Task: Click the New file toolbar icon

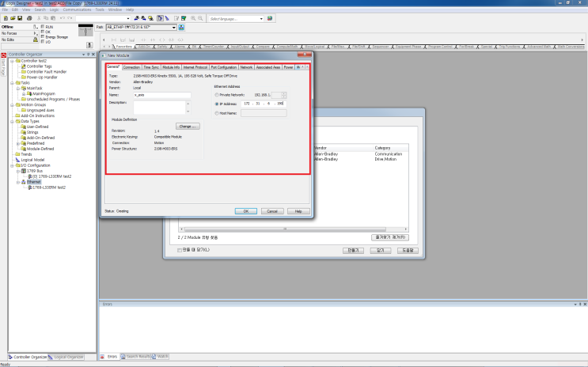Action: pyautogui.click(x=6, y=18)
